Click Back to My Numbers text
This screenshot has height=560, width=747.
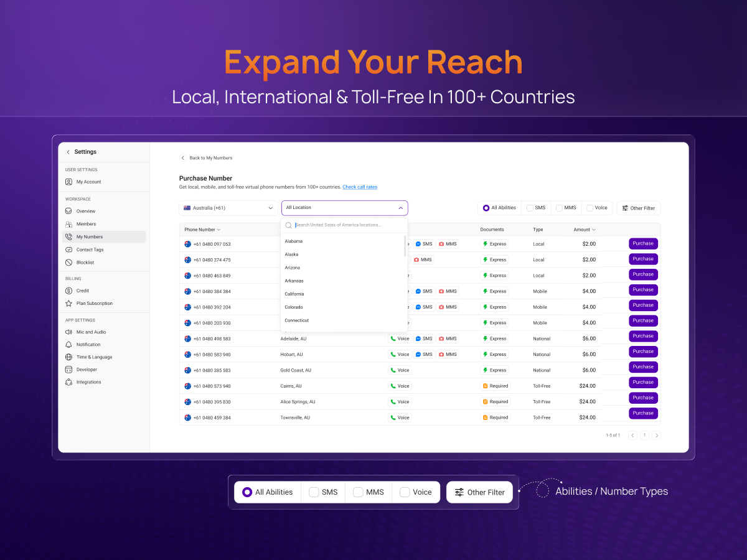click(211, 158)
